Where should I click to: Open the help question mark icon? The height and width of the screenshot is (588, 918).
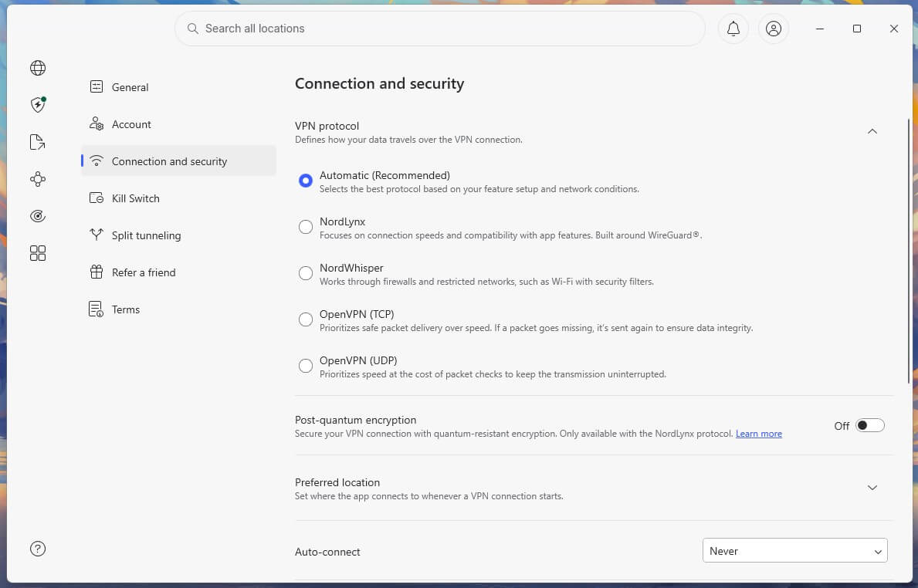38,549
